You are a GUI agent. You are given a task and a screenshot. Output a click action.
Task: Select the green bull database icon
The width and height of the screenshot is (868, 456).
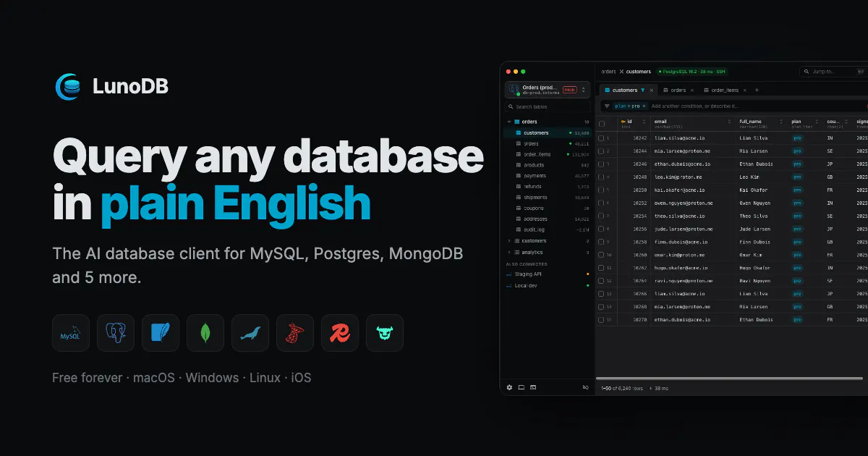[385, 333]
